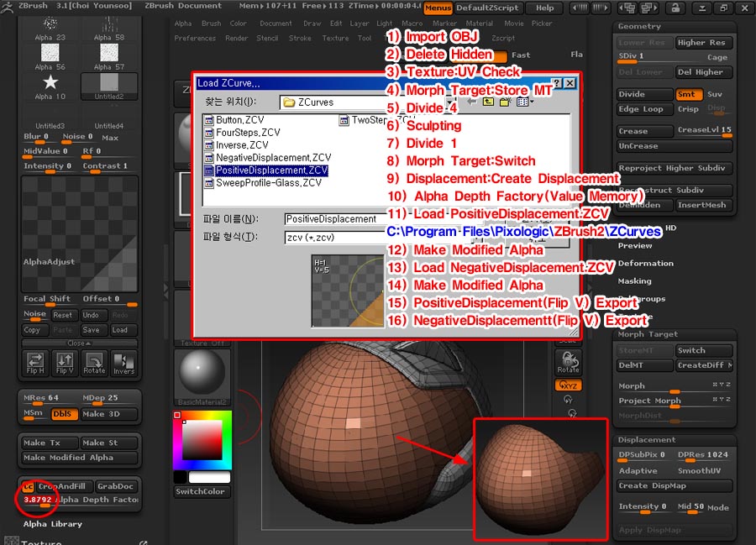The height and width of the screenshot is (545, 756).
Task: Select the star-shaped Alpha 10
Action: pos(50,86)
